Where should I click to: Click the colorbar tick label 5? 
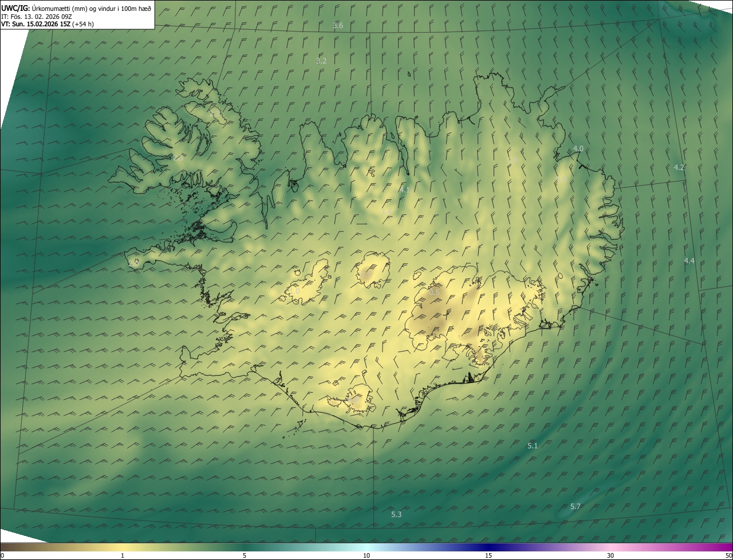[245, 556]
